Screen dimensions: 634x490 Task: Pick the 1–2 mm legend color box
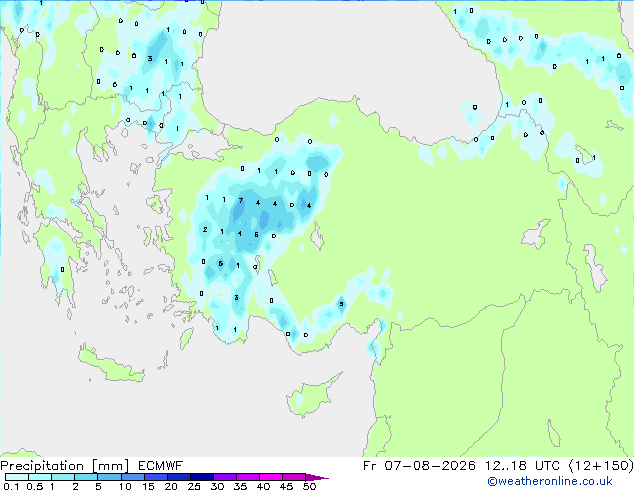[63, 477]
